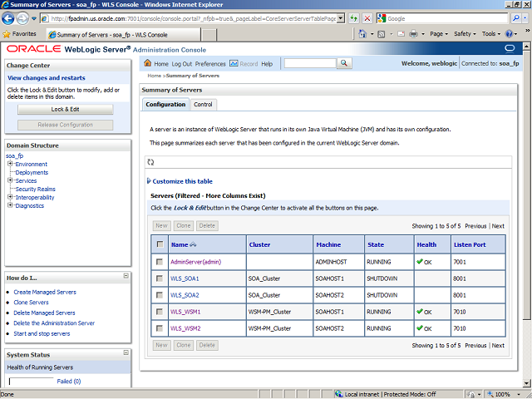Click the Favorites star icon
Image resolution: width=532 pixels, height=399 pixels.
click(x=7, y=34)
